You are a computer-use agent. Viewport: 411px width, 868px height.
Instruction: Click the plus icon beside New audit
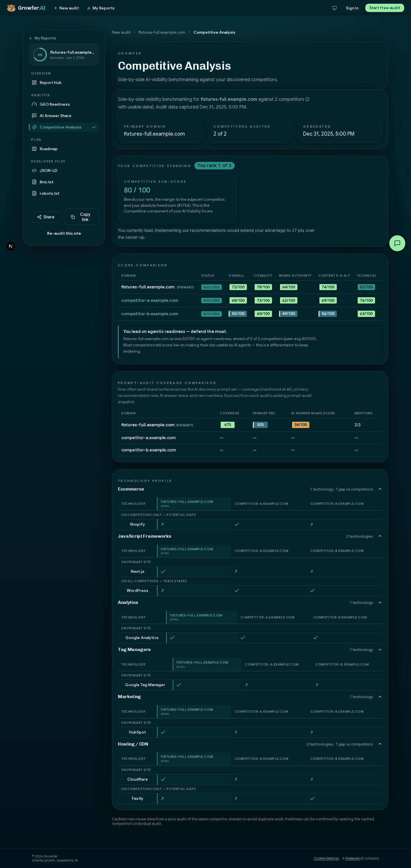pos(56,8)
